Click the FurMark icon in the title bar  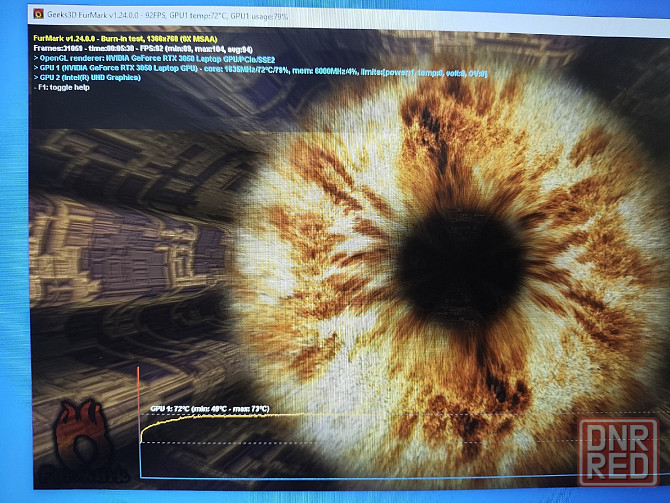click(38, 14)
